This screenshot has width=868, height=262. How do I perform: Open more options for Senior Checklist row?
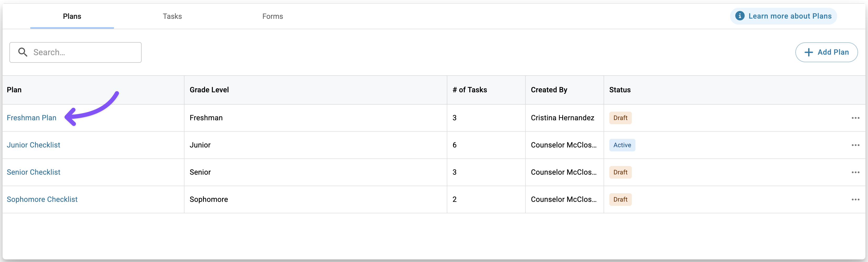[855, 172]
